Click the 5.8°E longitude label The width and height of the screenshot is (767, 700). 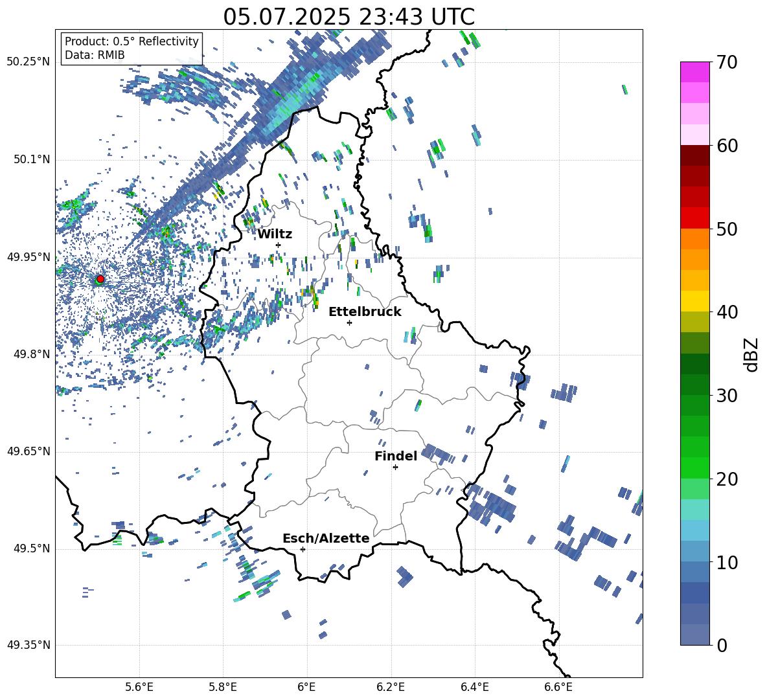click(223, 687)
